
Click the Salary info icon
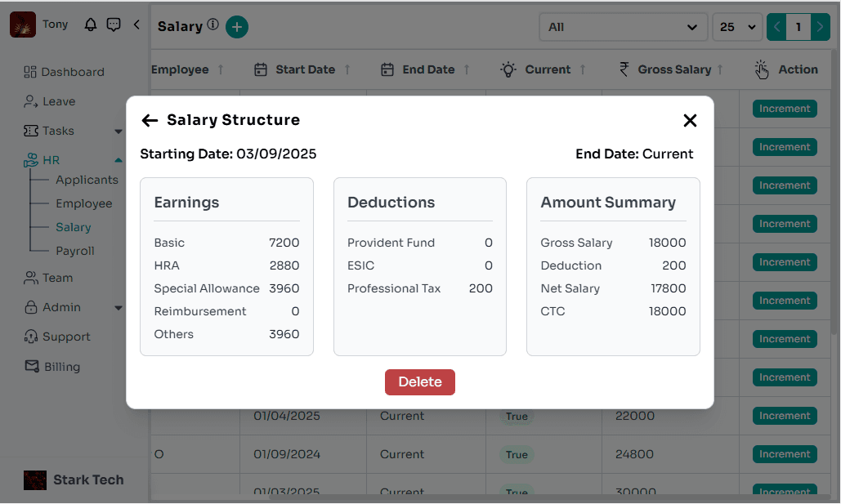[x=213, y=25]
